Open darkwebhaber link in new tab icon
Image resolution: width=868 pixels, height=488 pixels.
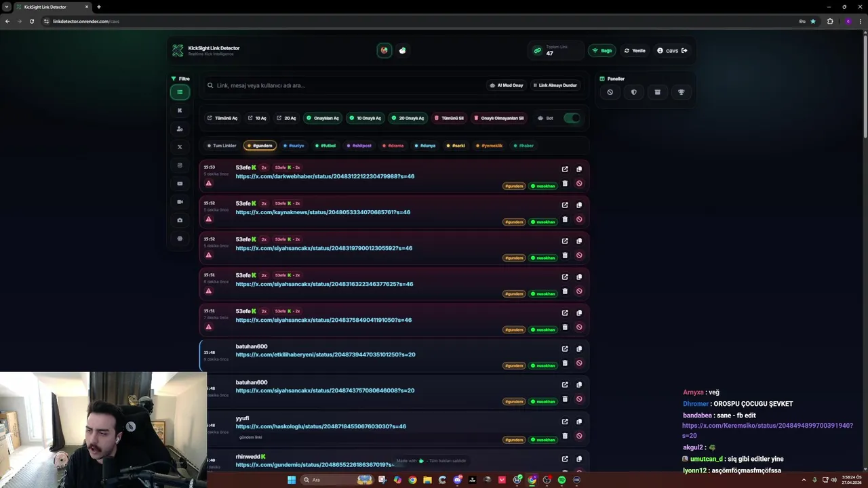pos(565,169)
